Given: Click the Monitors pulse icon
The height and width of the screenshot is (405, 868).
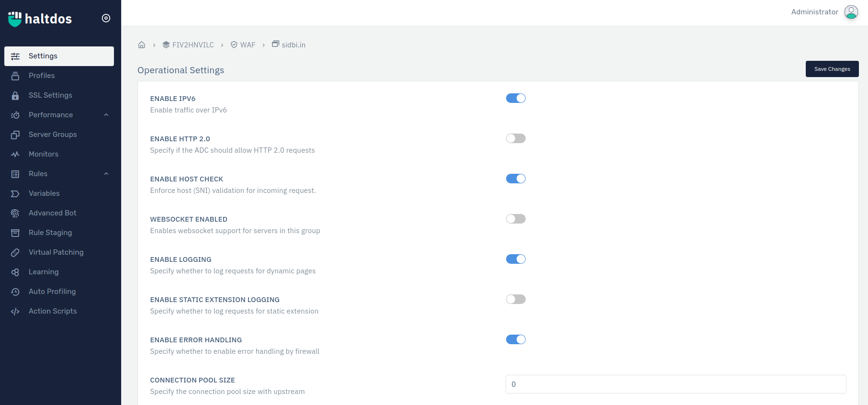Looking at the screenshot, I should point(15,155).
